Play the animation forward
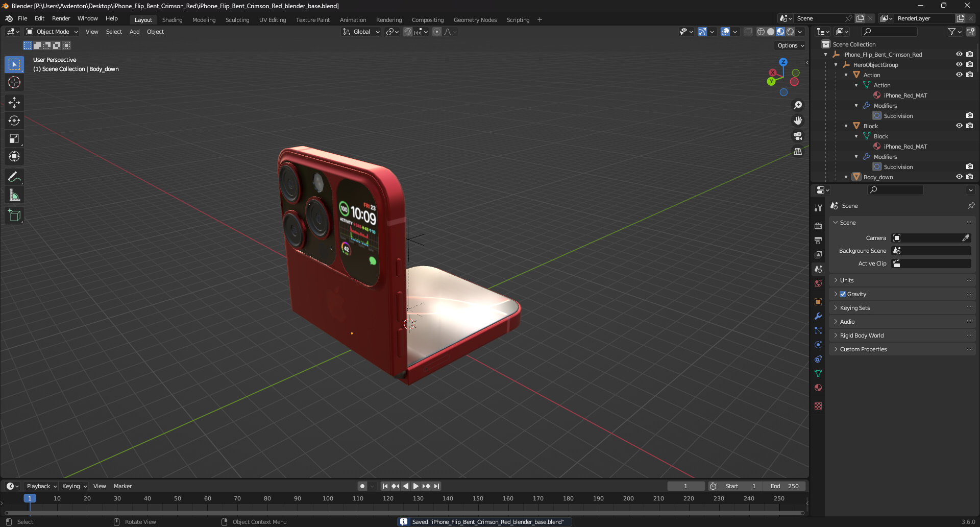 (x=416, y=486)
